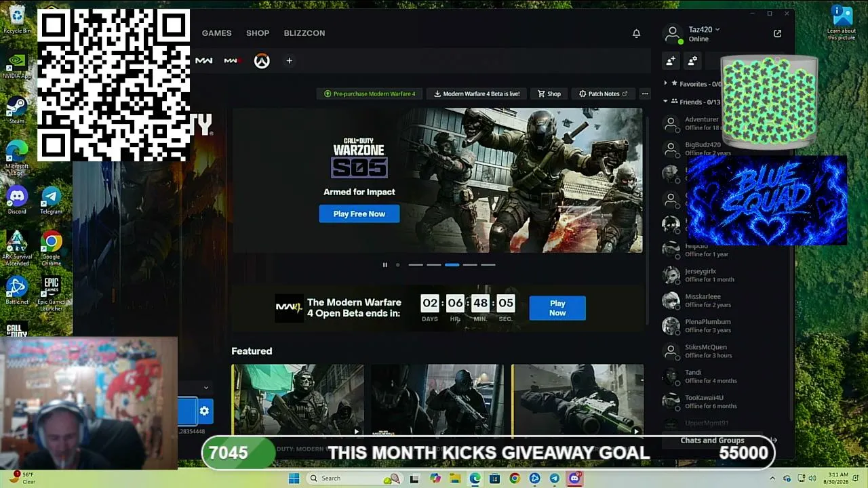Open the taskbar volume control
The height and width of the screenshot is (488, 868).
tap(812, 479)
